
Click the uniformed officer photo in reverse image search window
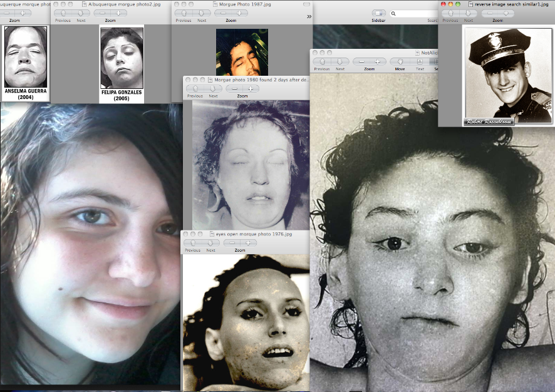click(x=508, y=76)
